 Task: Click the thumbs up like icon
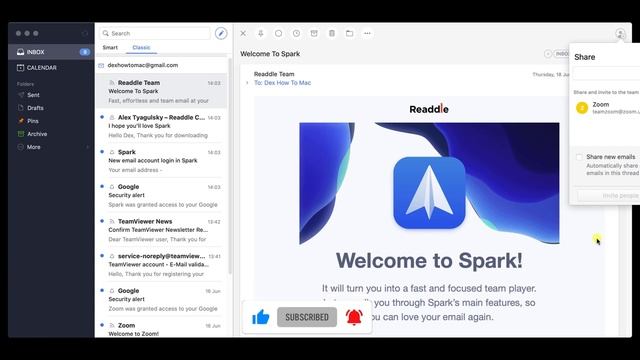261,317
